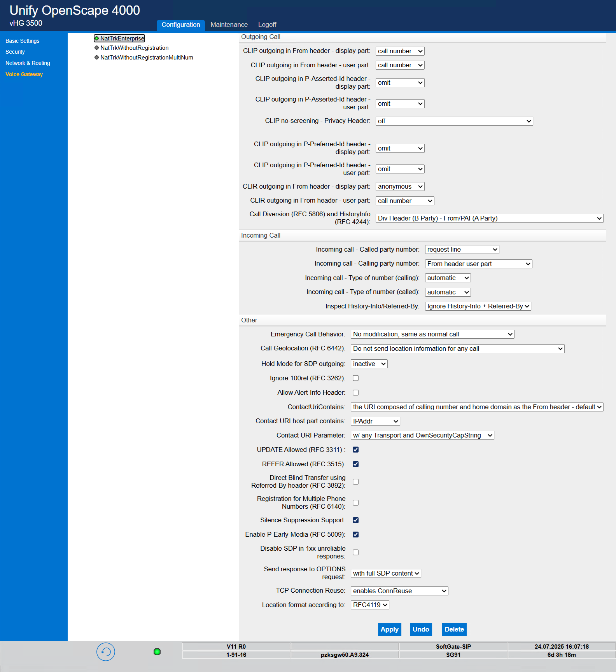Open Incoming call Calling party number dropdown
This screenshot has height=672, width=616.
478,264
